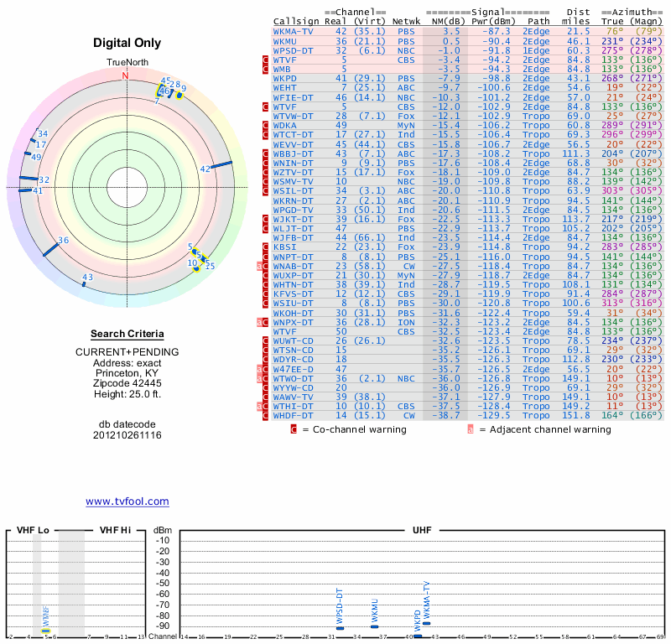Click the WHDF-DT callsign in the last row
This screenshot has width=671, height=644.
pos(294,415)
